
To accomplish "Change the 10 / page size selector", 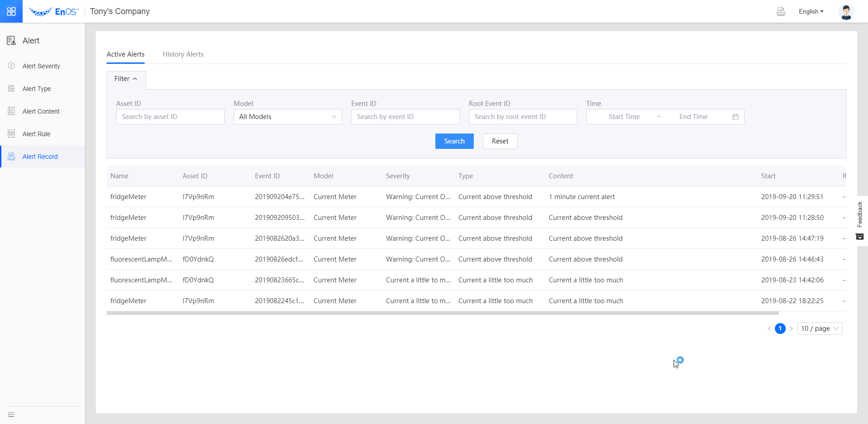I will [x=820, y=329].
